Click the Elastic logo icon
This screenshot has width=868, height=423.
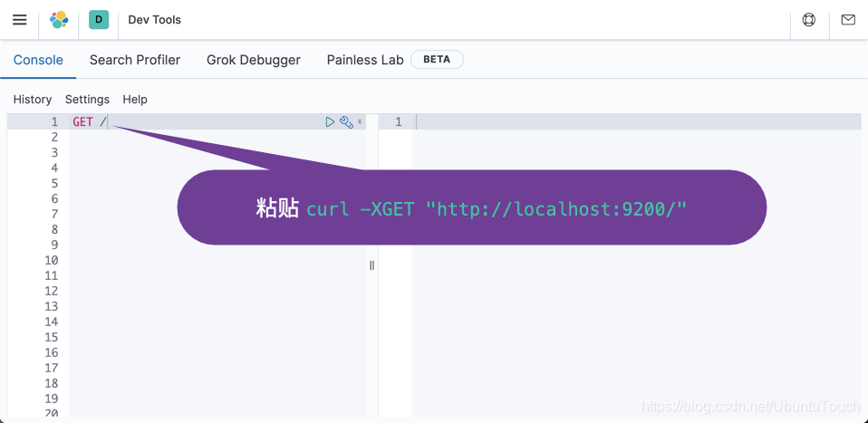(x=59, y=20)
